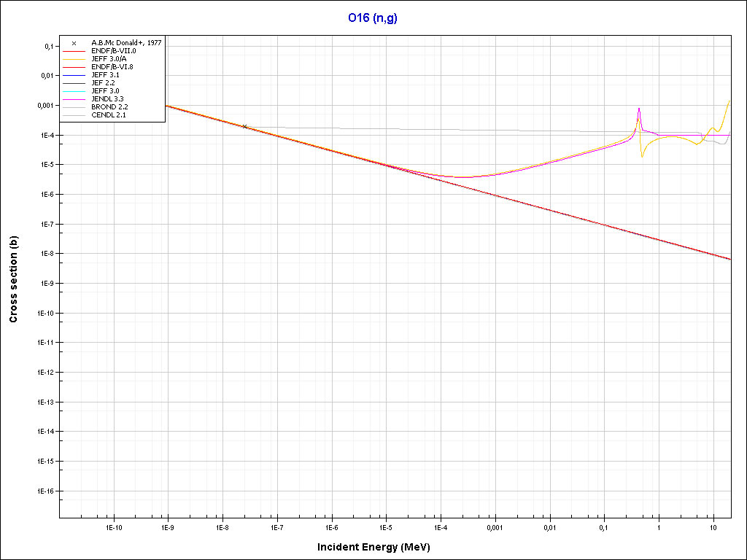This screenshot has width=747, height=560.
Task: Select the JEFF 3.0/A legend entry
Action: point(112,59)
